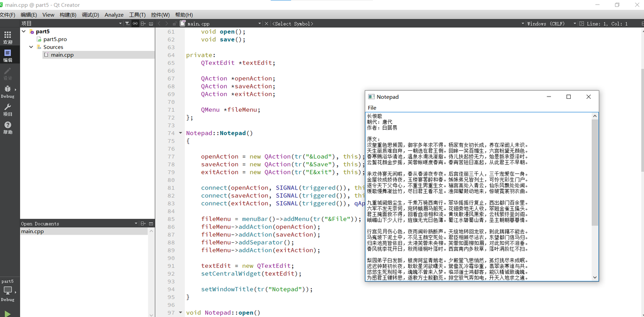The image size is (644, 317).
Task: Select part5.pro in the project tree
Action: pos(55,39)
